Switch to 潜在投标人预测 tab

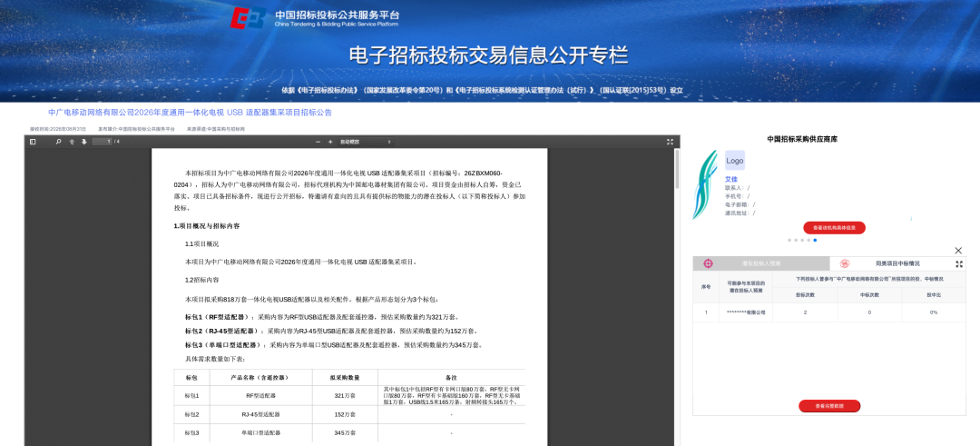760,263
